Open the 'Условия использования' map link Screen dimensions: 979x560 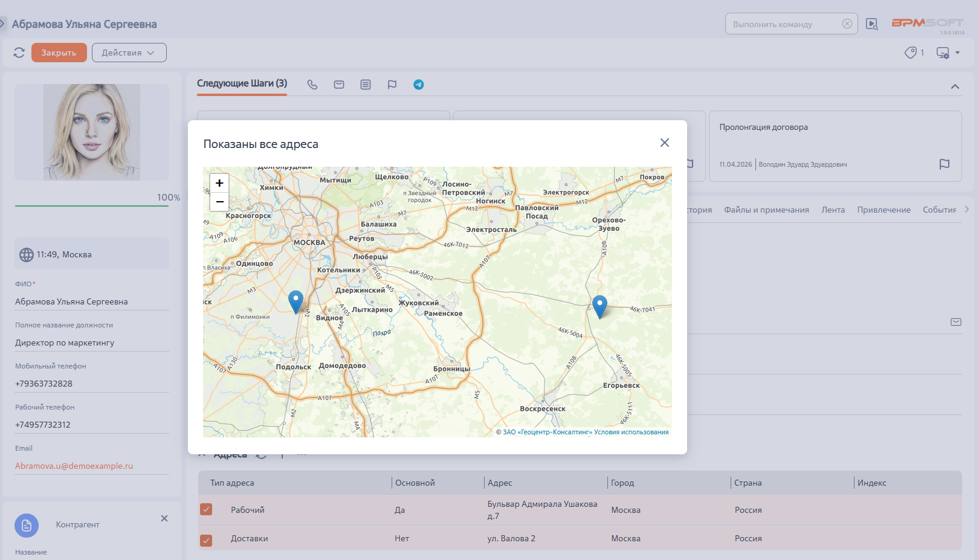click(x=631, y=432)
